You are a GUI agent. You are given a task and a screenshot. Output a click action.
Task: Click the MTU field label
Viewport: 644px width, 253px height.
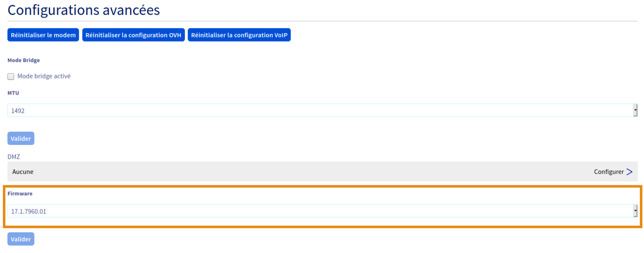(x=13, y=93)
